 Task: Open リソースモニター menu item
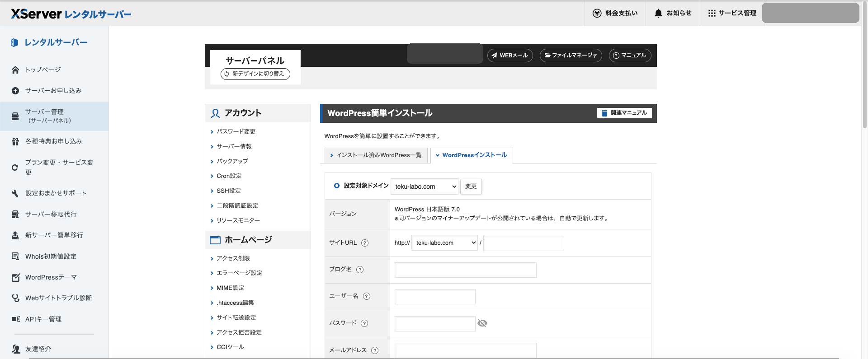click(x=238, y=220)
